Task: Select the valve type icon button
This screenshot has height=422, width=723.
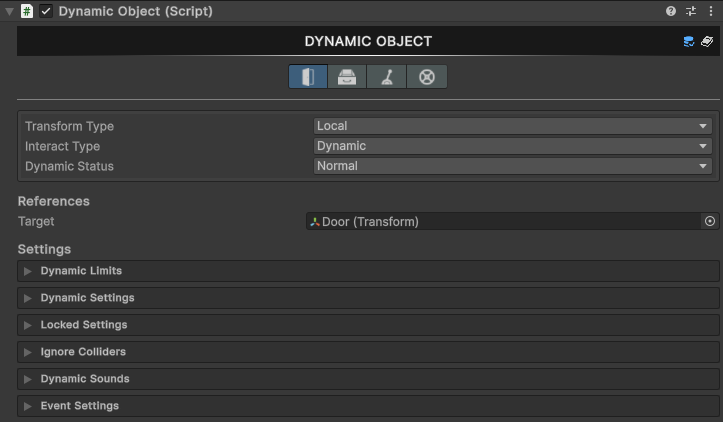Action: pos(427,77)
